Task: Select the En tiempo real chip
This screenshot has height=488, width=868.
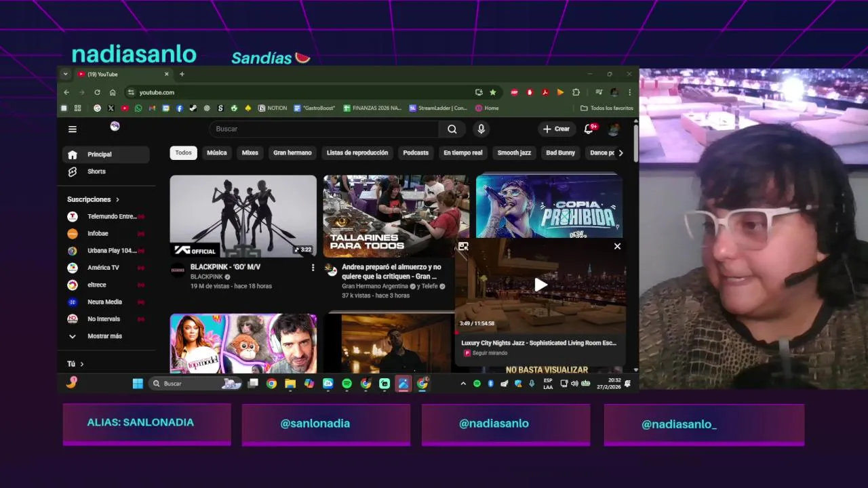Action: (x=463, y=152)
